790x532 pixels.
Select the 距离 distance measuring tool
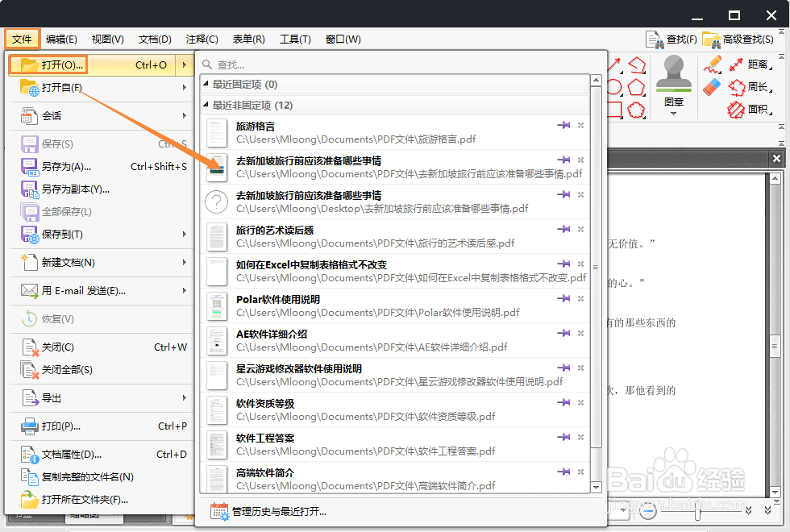750,64
